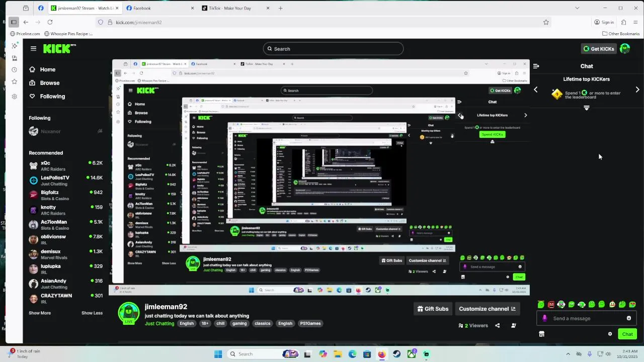Click the Send a message field
Screen dimensions: 644x362
587,318
